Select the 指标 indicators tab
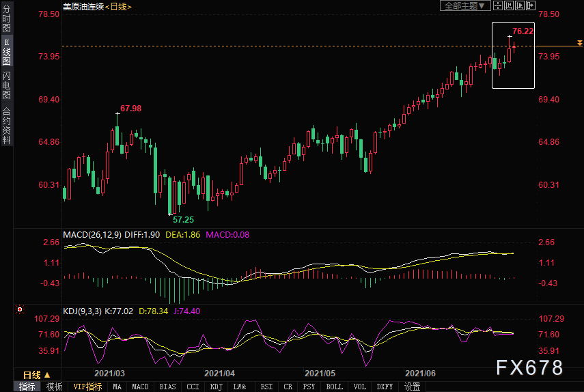The image size is (584, 392). (27, 387)
